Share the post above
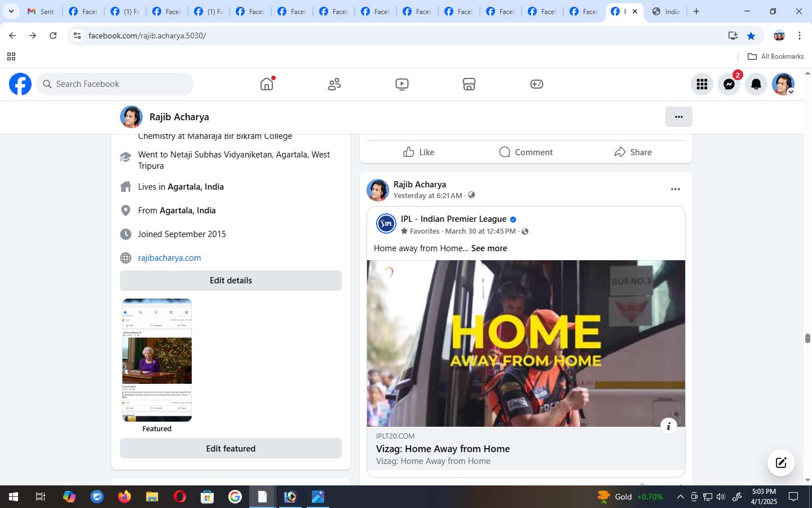This screenshot has width=812, height=508. pyautogui.click(x=633, y=152)
